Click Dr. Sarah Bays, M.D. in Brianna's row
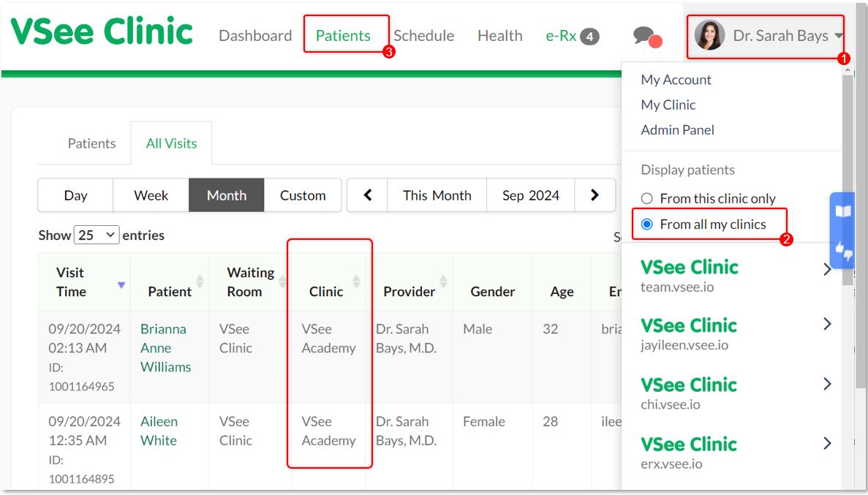 pyautogui.click(x=407, y=339)
